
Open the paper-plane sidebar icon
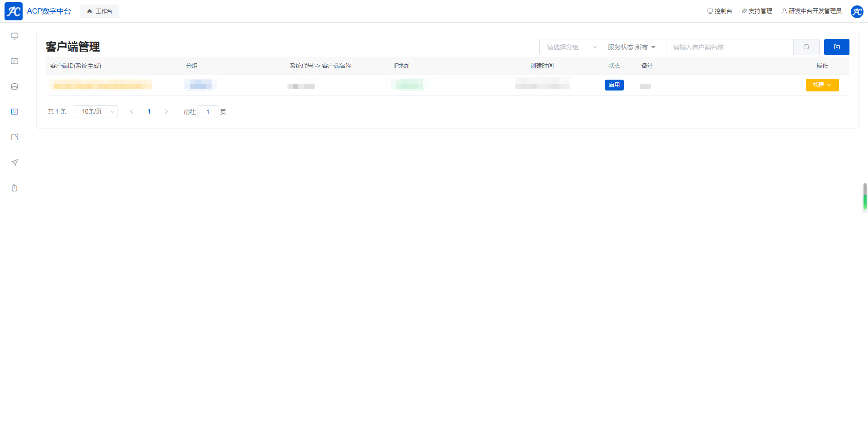[x=14, y=162]
